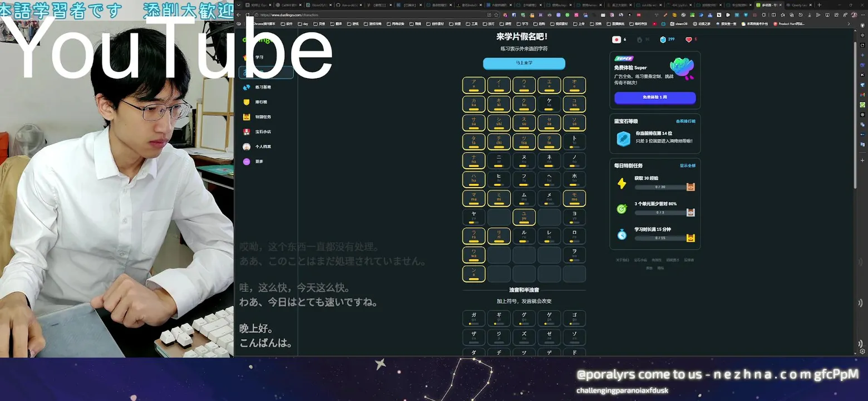Image resolution: width=868 pixels, height=401 pixels.
Task: Select the シ (shi) katakana tile
Action: pyautogui.click(x=499, y=123)
